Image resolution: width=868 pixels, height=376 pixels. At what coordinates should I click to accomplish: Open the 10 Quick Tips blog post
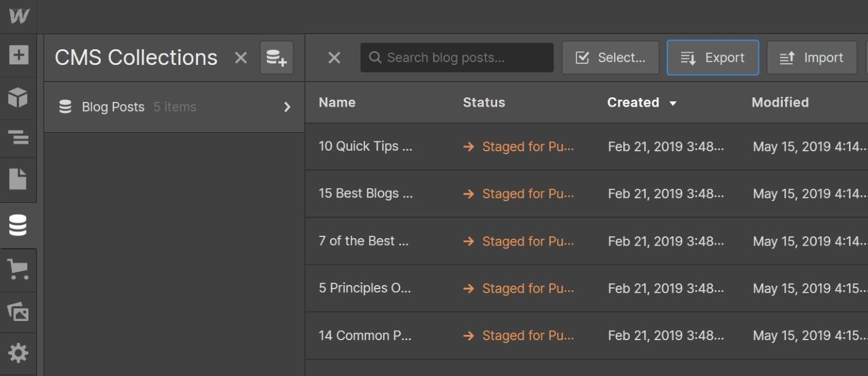point(365,147)
